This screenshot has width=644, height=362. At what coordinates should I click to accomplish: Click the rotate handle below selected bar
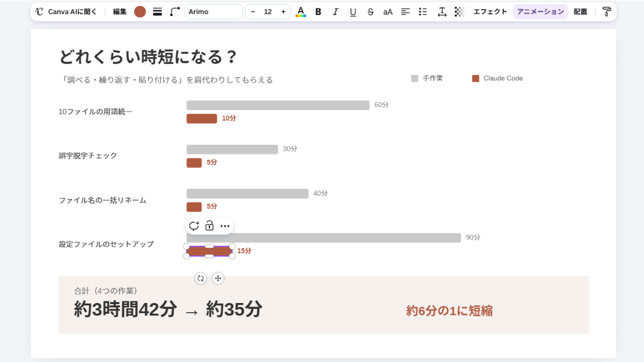[x=201, y=278]
